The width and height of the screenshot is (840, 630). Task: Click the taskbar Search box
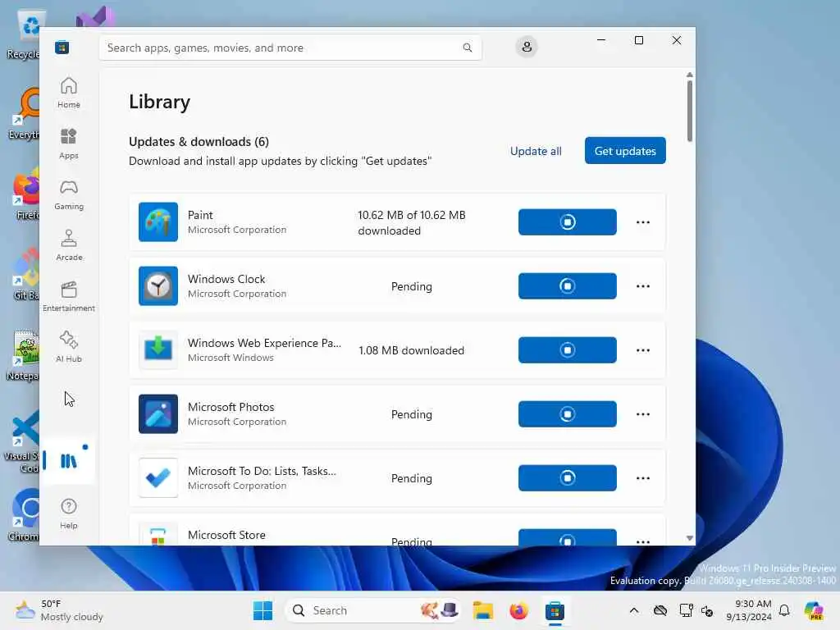[x=373, y=610]
